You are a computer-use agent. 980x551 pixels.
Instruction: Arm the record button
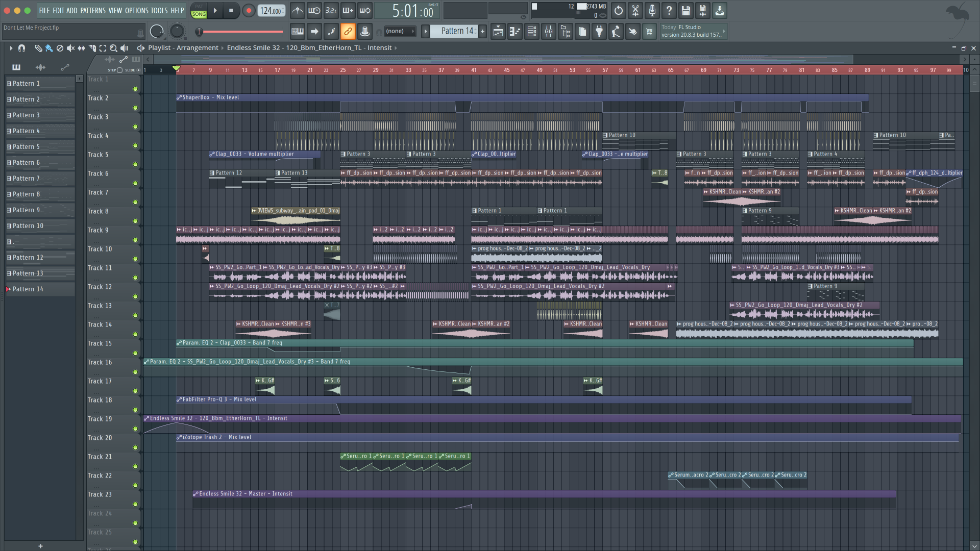point(249,10)
